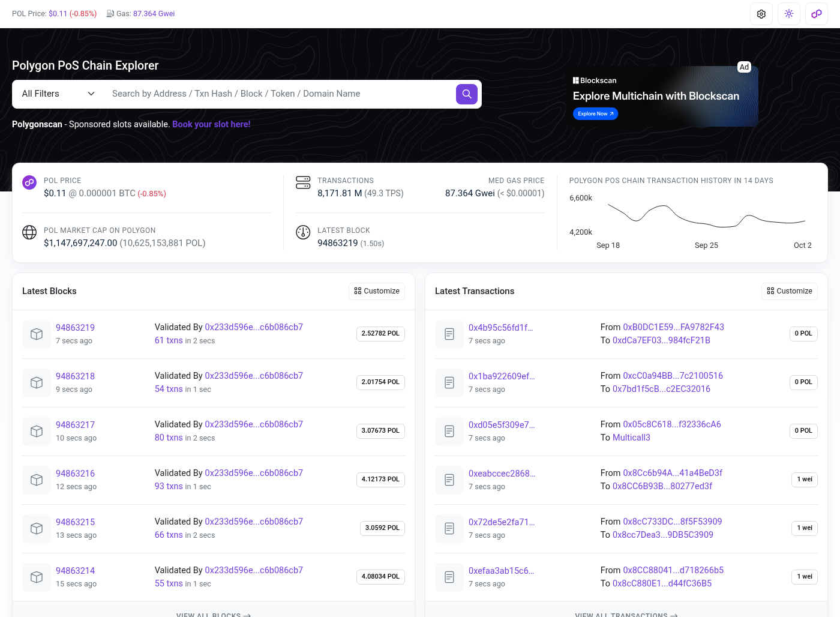The height and width of the screenshot is (617, 840).
Task: Open the Multicall3 recipient link
Action: point(631,438)
